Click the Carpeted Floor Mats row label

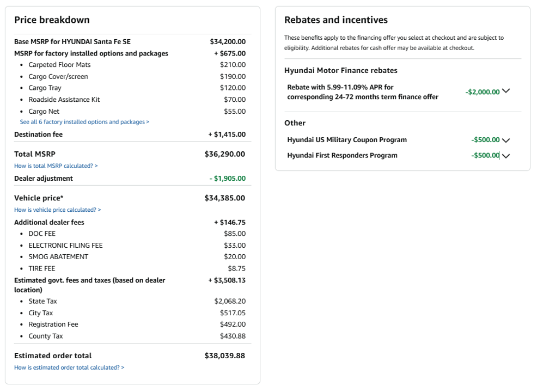[x=59, y=65]
